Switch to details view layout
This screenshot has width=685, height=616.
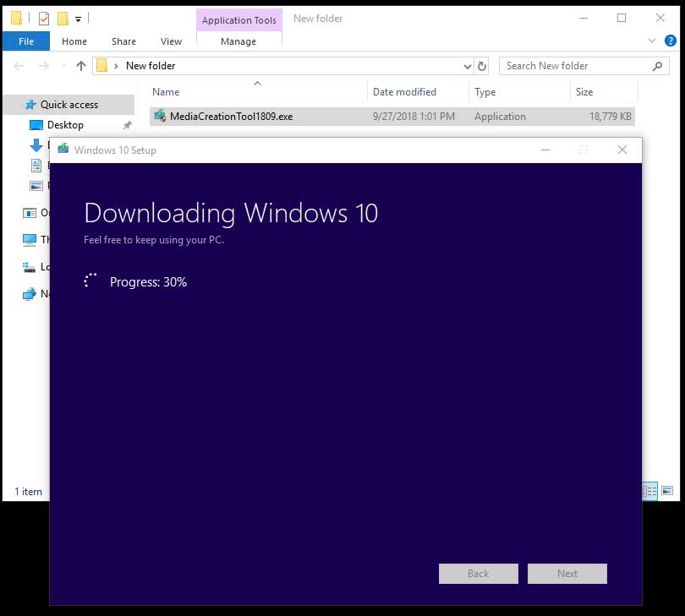650,491
